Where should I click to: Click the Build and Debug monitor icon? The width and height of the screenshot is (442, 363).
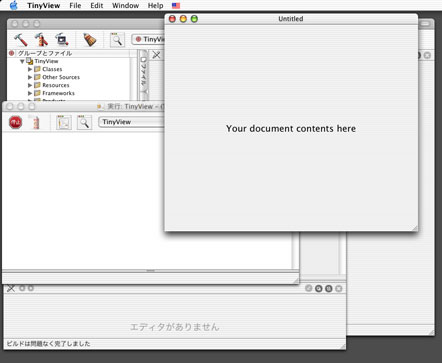[x=62, y=39]
